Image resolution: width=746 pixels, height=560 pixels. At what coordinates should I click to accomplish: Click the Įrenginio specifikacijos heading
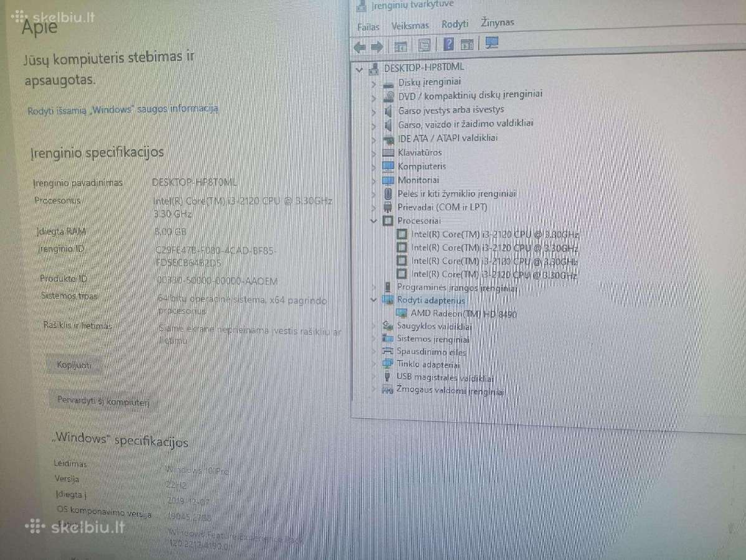coord(97,152)
